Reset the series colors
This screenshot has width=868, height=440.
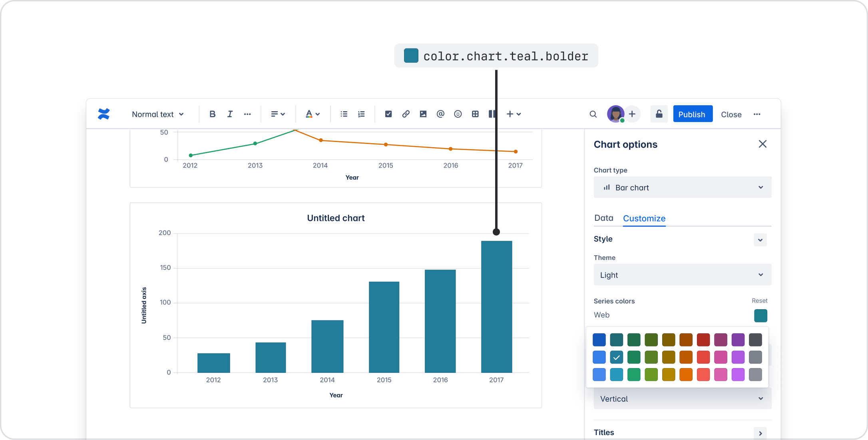[x=759, y=300]
